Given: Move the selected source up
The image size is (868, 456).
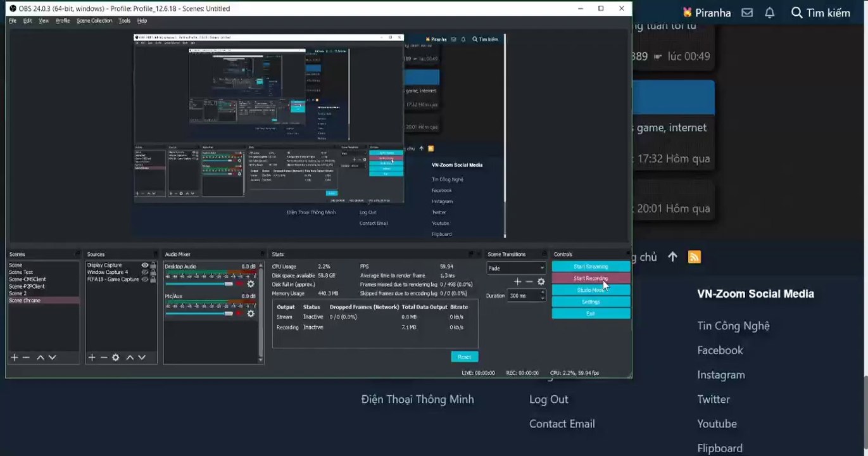Looking at the screenshot, I should point(130,358).
